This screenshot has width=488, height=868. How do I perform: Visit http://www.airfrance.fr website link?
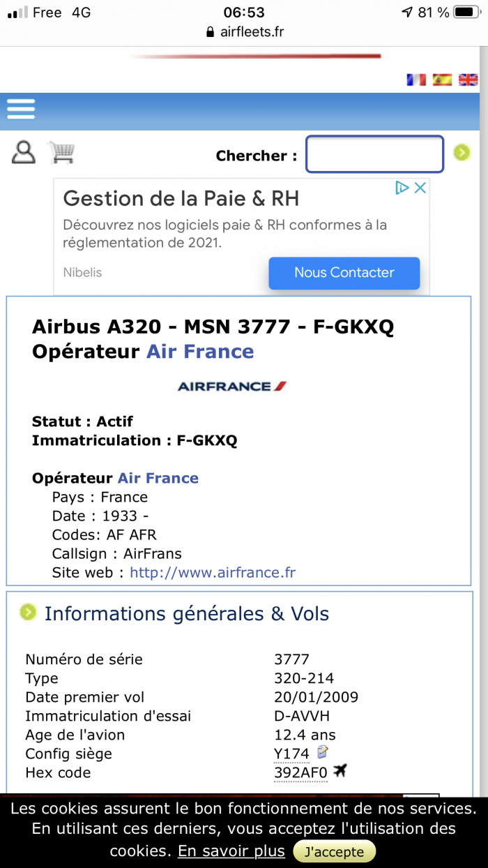(x=213, y=573)
